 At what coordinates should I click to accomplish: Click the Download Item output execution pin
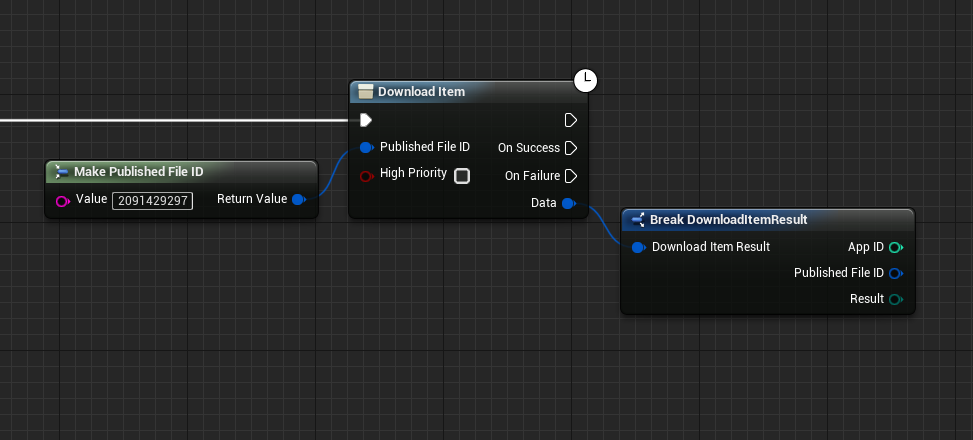pos(570,120)
